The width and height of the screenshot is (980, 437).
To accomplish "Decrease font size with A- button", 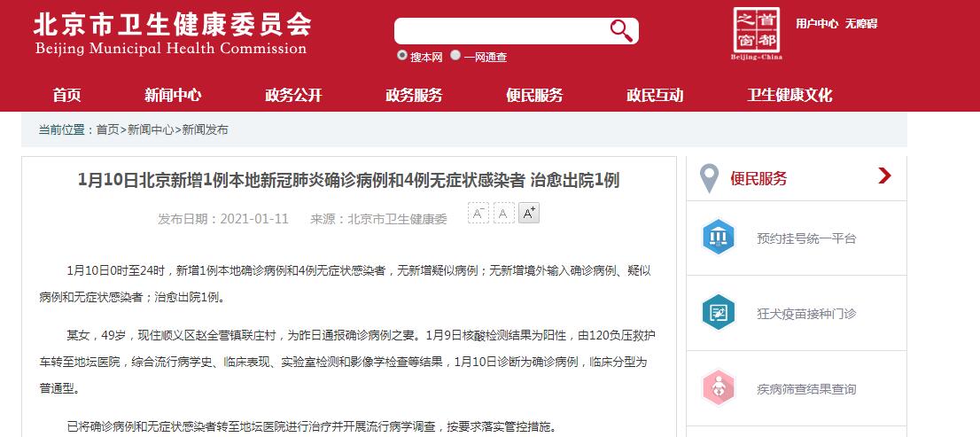I will point(478,214).
